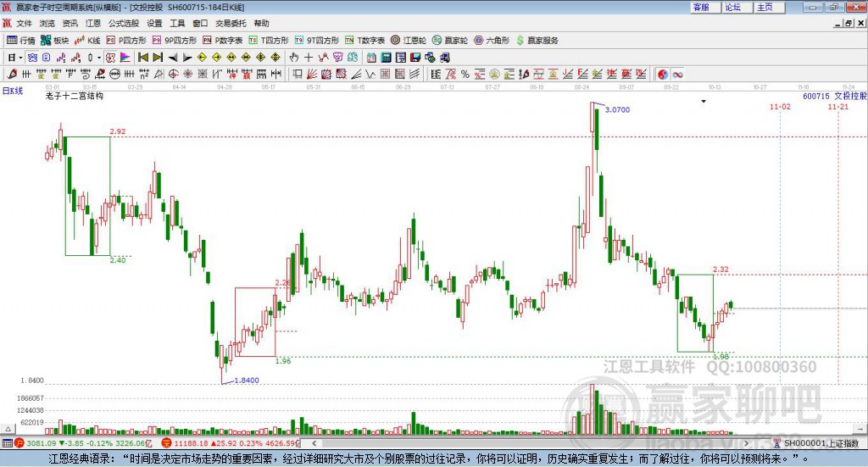The height and width of the screenshot is (467, 868).
Task: Open the 文件 menu
Action: tap(24, 23)
